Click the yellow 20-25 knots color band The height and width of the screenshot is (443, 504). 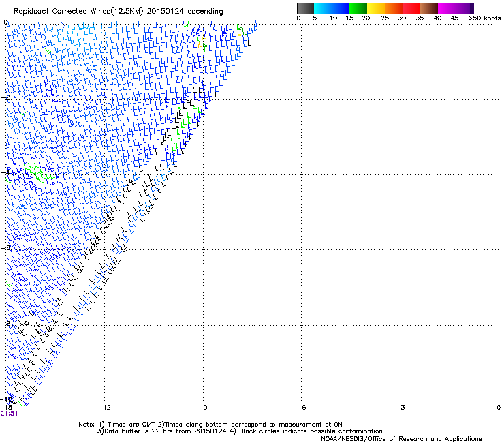click(x=376, y=8)
